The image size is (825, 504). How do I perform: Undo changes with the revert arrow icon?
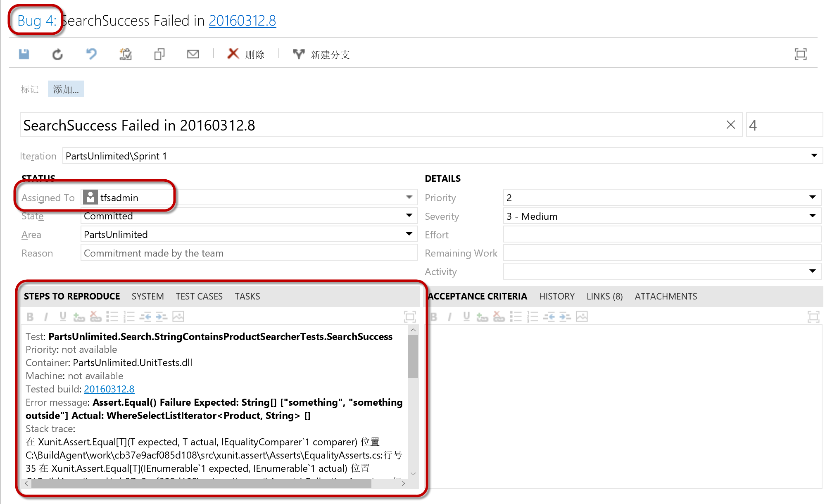91,54
